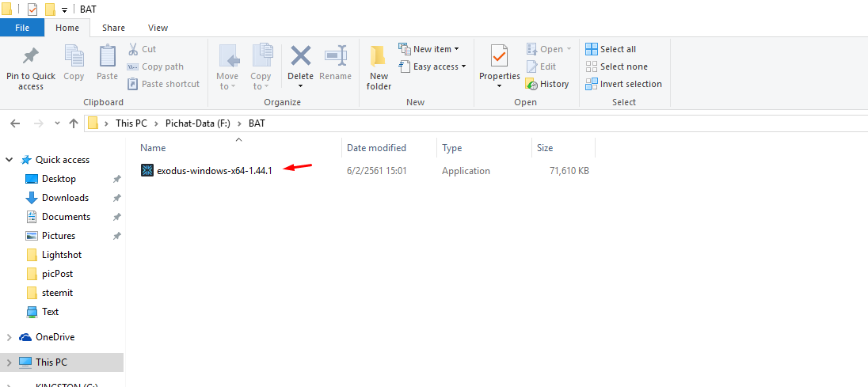
Task: Select OneDrive in navigation pane
Action: tap(55, 337)
